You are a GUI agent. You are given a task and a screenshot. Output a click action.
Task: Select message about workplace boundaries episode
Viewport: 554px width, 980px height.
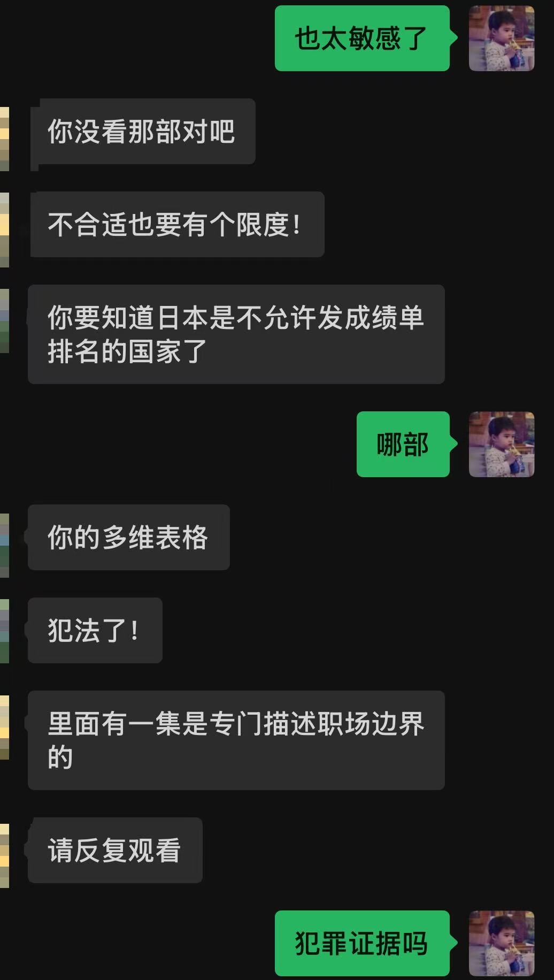point(236,740)
